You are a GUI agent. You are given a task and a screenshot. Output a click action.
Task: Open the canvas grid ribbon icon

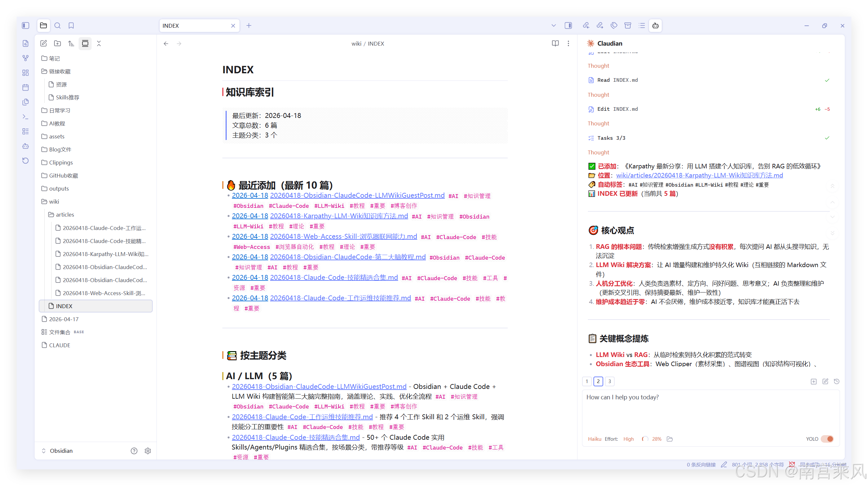click(x=26, y=73)
